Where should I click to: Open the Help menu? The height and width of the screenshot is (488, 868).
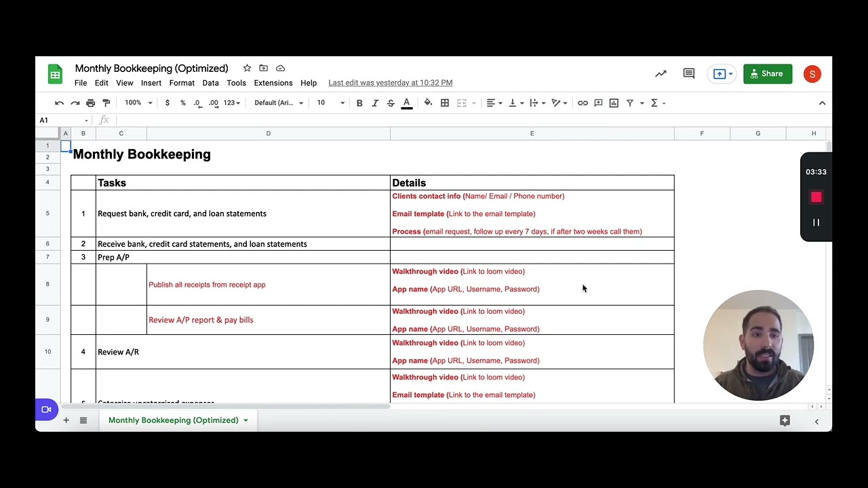click(309, 83)
